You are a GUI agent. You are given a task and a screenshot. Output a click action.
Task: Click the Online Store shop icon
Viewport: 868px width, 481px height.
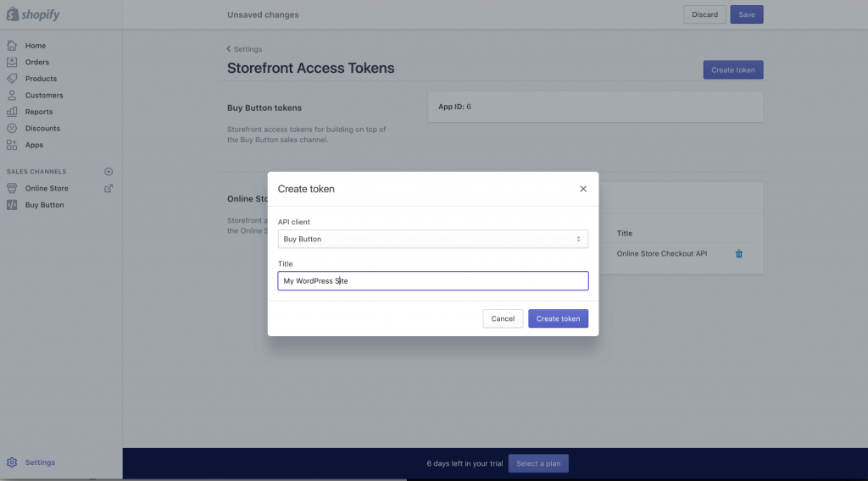pyautogui.click(x=12, y=188)
